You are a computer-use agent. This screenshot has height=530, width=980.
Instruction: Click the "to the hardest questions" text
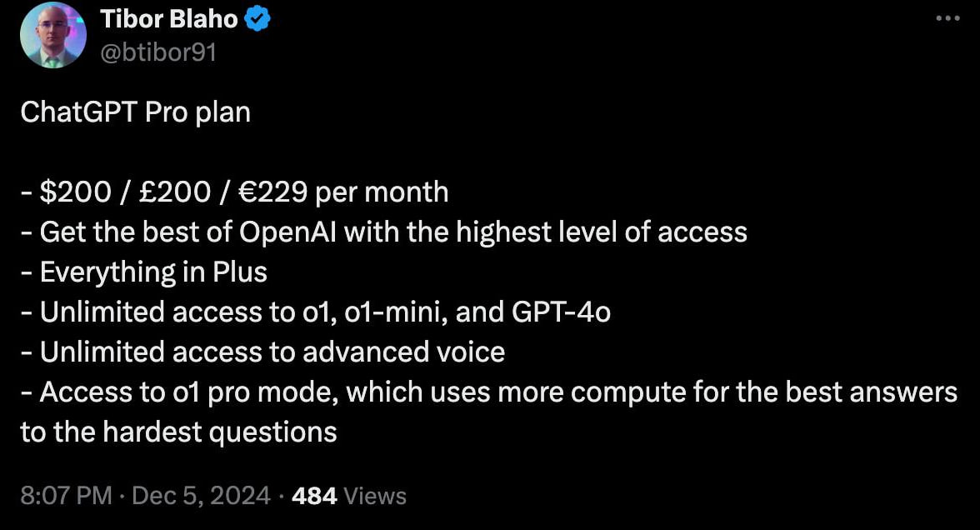click(178, 432)
